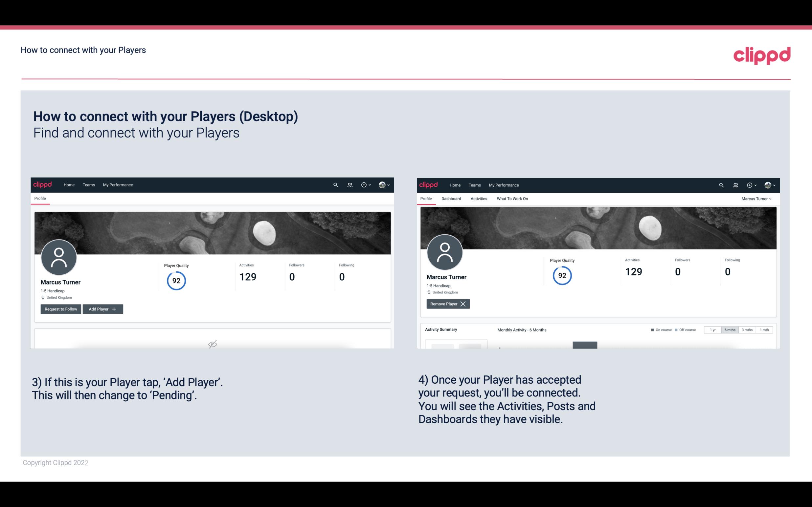This screenshot has height=507, width=812.
Task: Click the Clippd logo in right screenshot navbar
Action: pyautogui.click(x=429, y=185)
